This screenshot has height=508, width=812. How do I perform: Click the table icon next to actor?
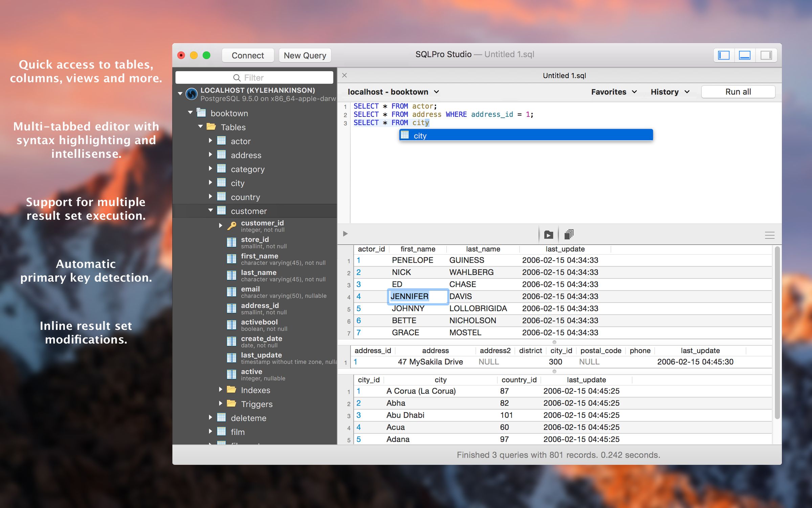221,141
